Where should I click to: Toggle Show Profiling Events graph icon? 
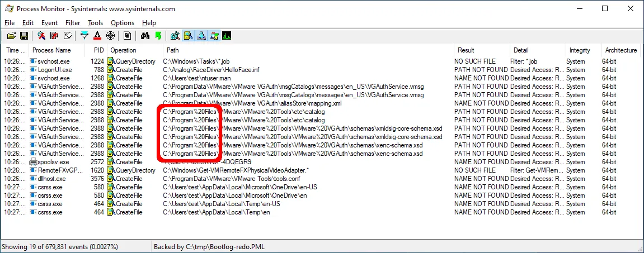click(x=227, y=36)
